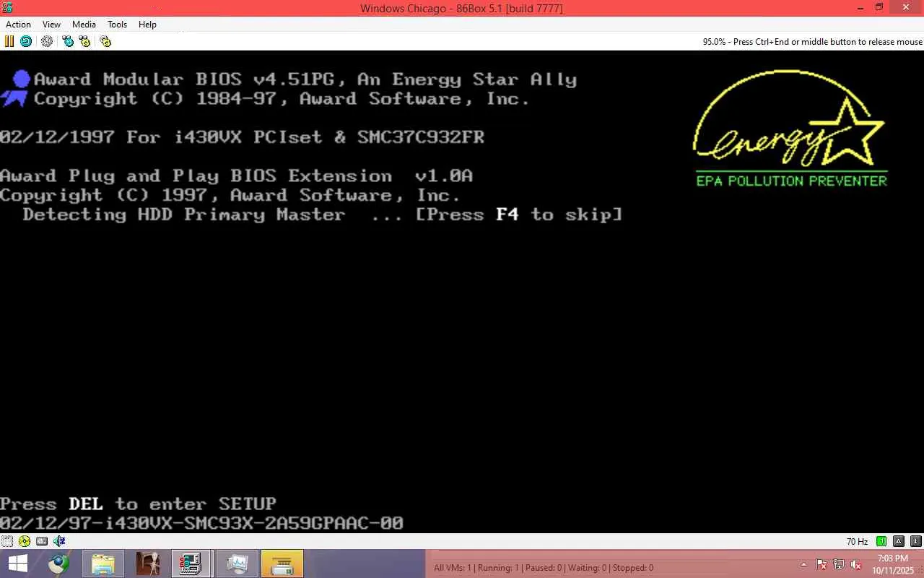Viewport: 924px width, 578px height.
Task: Click the 'Paused: 0' VM status text
Action: 544,568
